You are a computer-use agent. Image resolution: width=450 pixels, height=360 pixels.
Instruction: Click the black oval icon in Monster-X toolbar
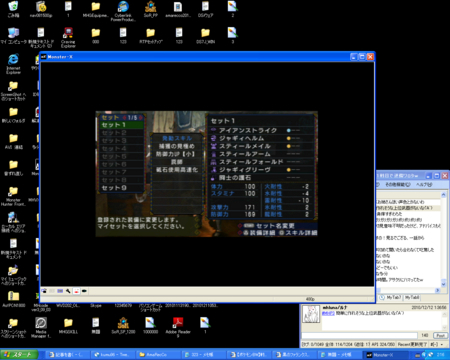tap(84, 291)
